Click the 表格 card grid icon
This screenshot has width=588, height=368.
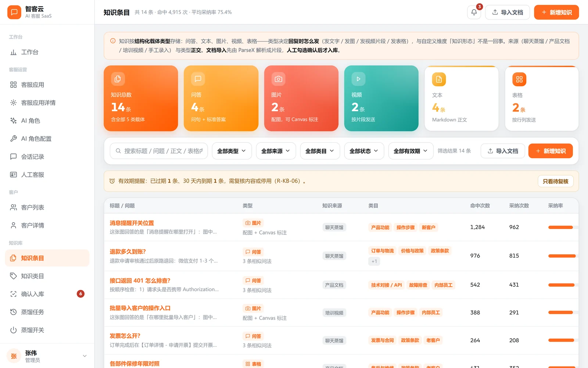pyautogui.click(x=519, y=79)
